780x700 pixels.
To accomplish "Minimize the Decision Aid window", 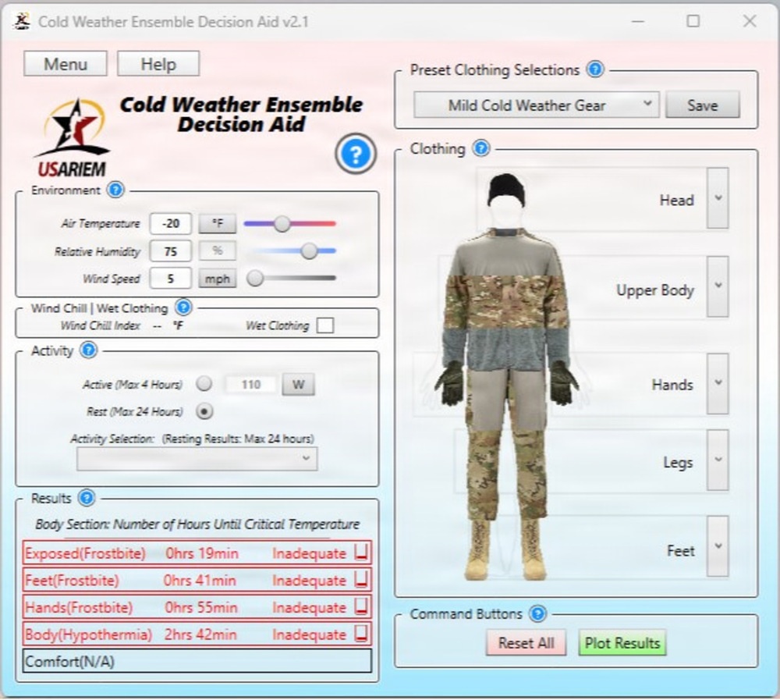I will (x=638, y=21).
